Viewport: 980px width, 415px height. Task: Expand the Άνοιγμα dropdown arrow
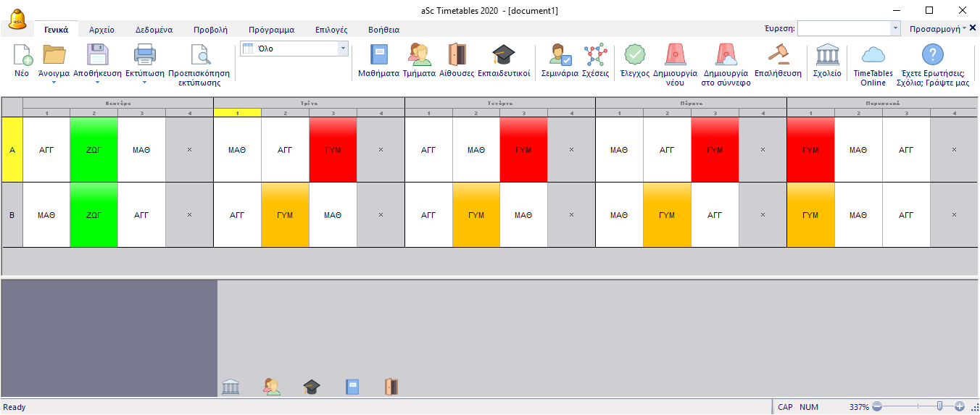point(54,83)
